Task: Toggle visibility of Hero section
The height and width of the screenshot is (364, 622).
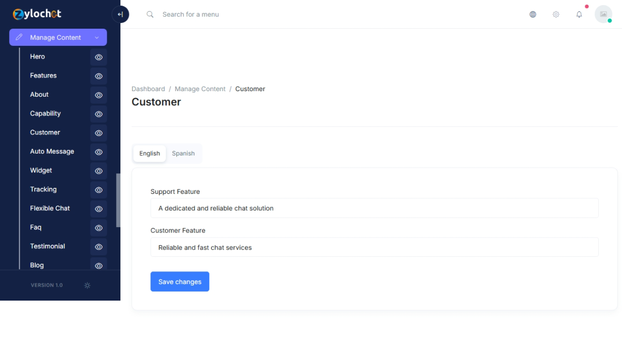Action: [x=99, y=57]
